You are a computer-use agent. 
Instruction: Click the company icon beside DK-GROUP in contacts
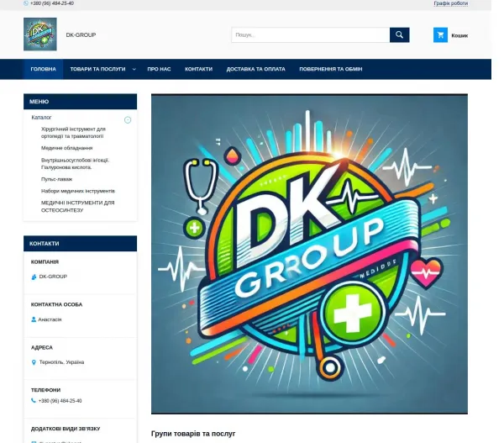click(34, 277)
